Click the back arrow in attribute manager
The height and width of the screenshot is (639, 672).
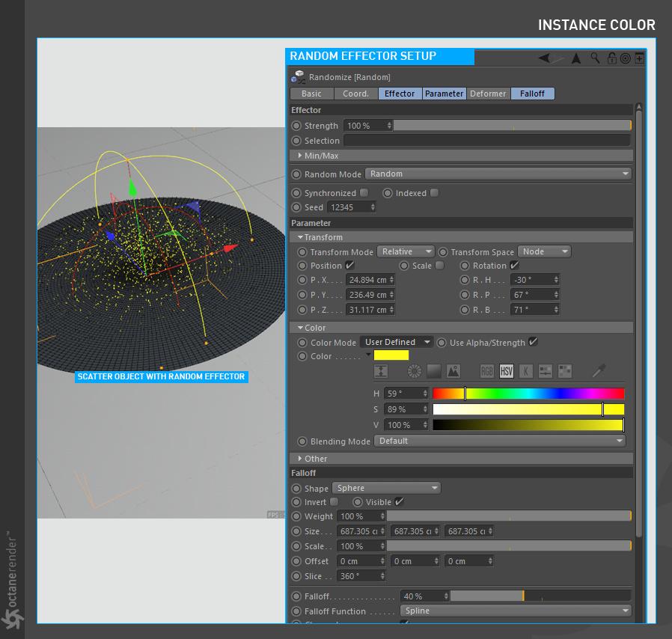[545, 58]
